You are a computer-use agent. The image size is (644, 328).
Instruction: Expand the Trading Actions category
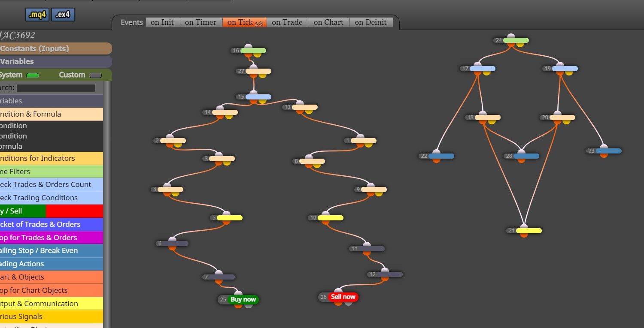[52, 264]
